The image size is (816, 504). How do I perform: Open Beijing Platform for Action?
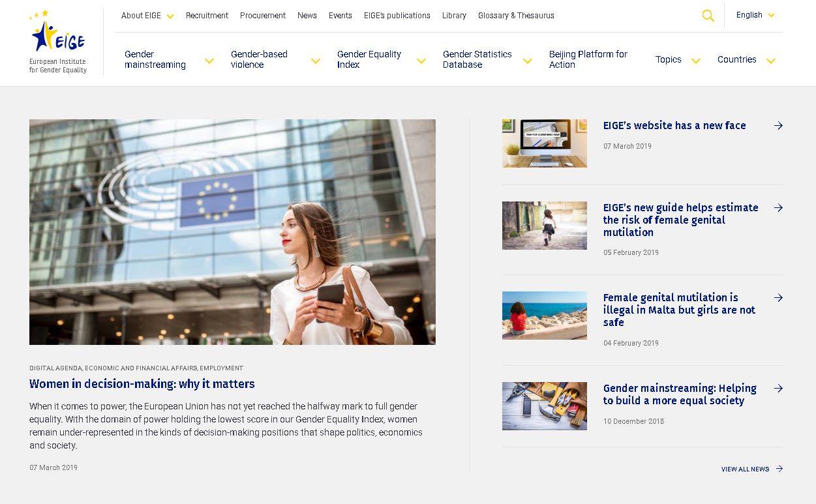click(588, 59)
